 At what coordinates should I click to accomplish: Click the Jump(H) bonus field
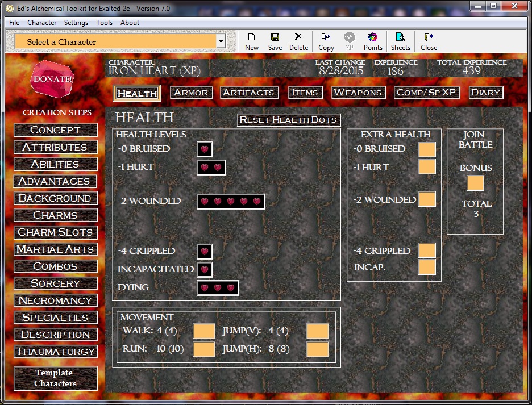[x=318, y=349]
